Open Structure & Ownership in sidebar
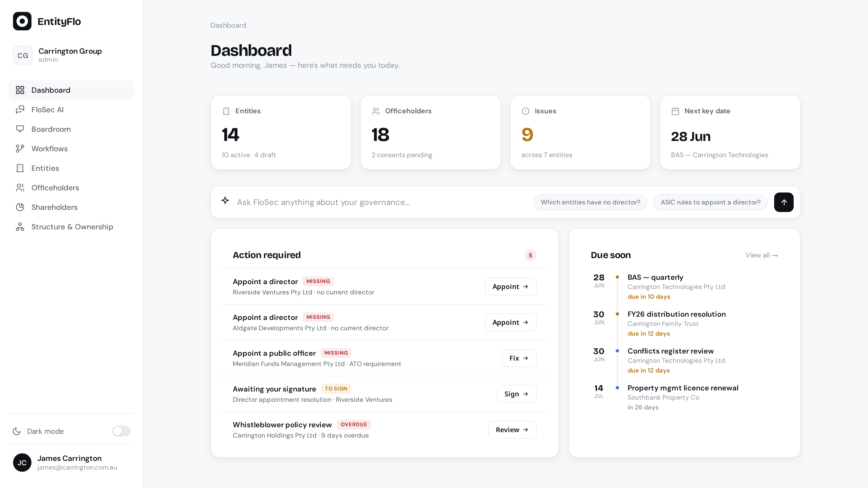This screenshot has width=868, height=488. point(71,227)
